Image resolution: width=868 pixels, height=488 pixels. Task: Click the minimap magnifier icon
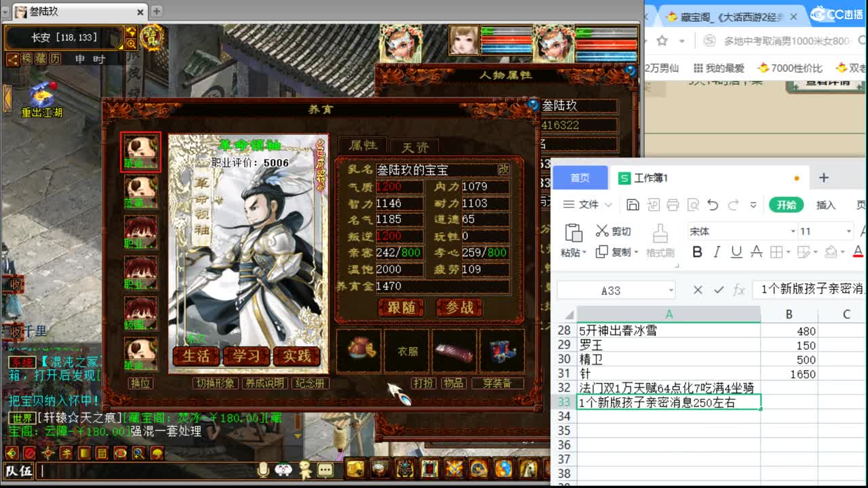[x=131, y=43]
